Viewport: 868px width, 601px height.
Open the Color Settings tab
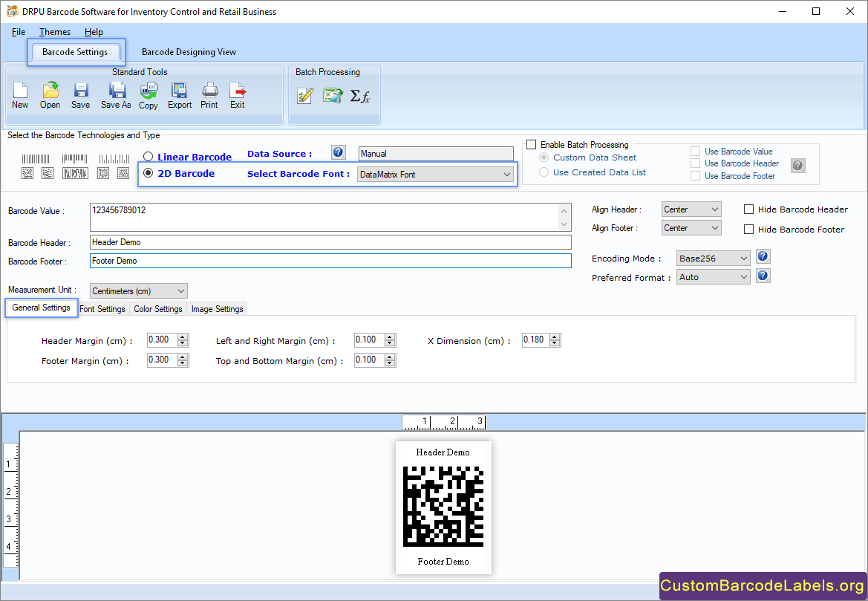(158, 309)
